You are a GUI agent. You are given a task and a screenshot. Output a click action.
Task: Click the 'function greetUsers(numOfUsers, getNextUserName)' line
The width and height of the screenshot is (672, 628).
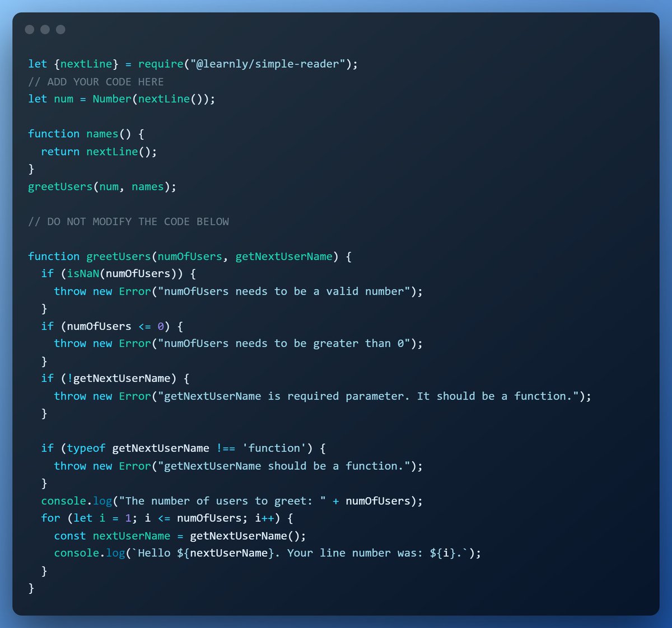click(x=190, y=256)
